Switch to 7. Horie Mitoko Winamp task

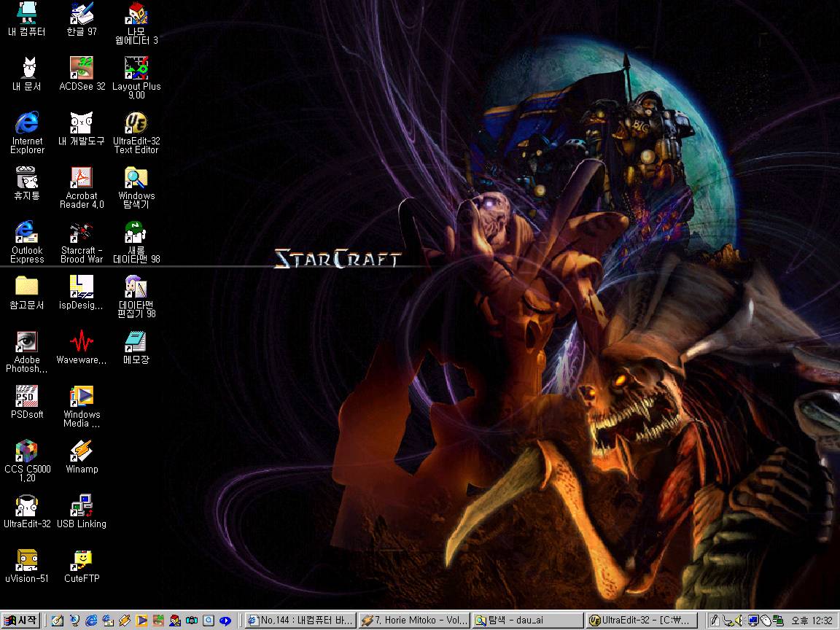[414, 621]
